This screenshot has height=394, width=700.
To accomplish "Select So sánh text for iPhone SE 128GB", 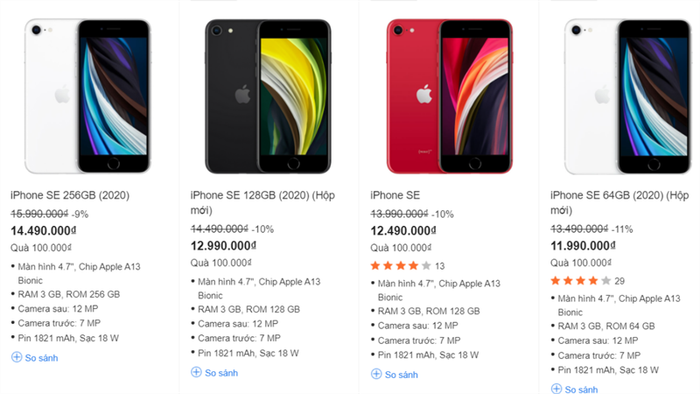I will coord(221,373).
